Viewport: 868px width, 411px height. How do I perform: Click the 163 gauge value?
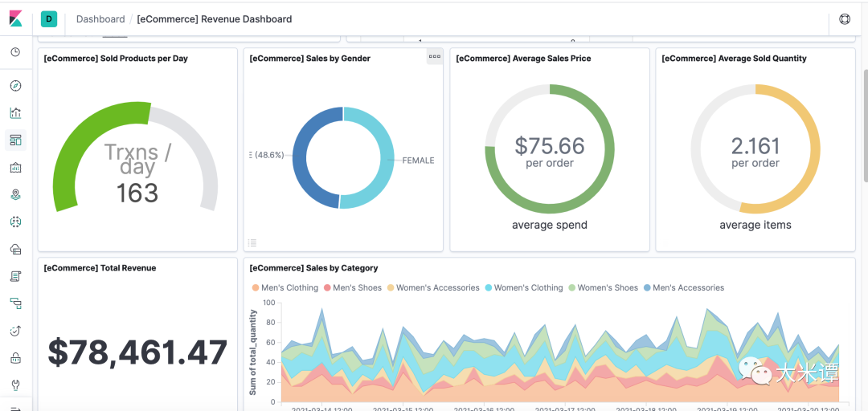click(x=137, y=193)
